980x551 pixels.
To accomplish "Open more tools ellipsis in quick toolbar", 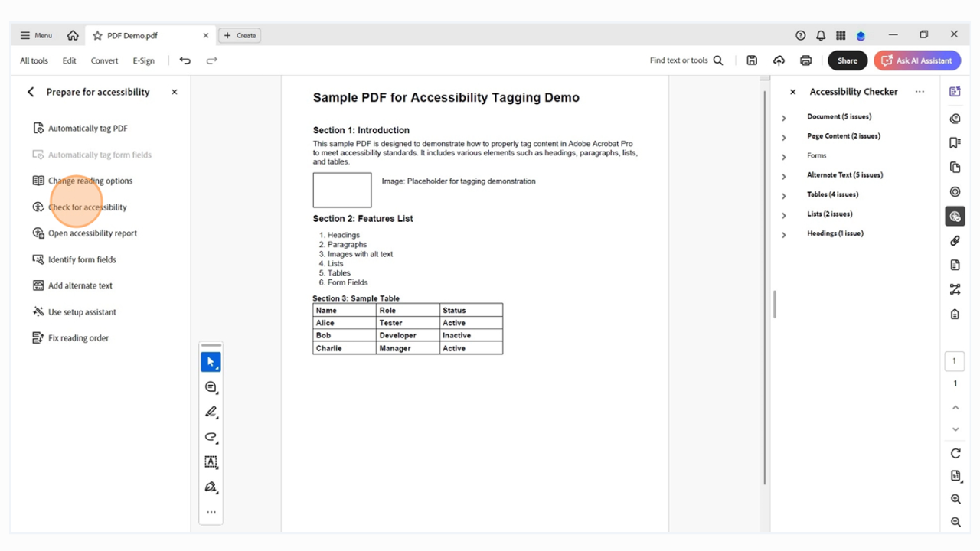I will [211, 512].
